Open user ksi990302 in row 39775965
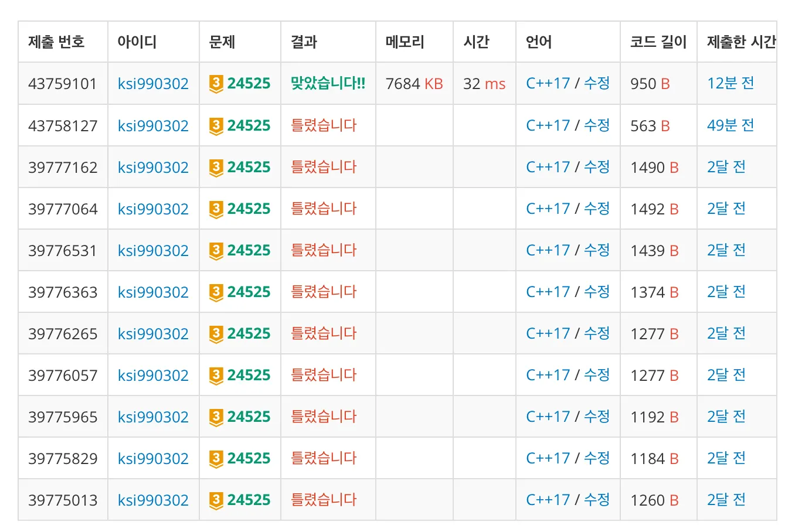This screenshot has width=795, height=532. [153, 417]
